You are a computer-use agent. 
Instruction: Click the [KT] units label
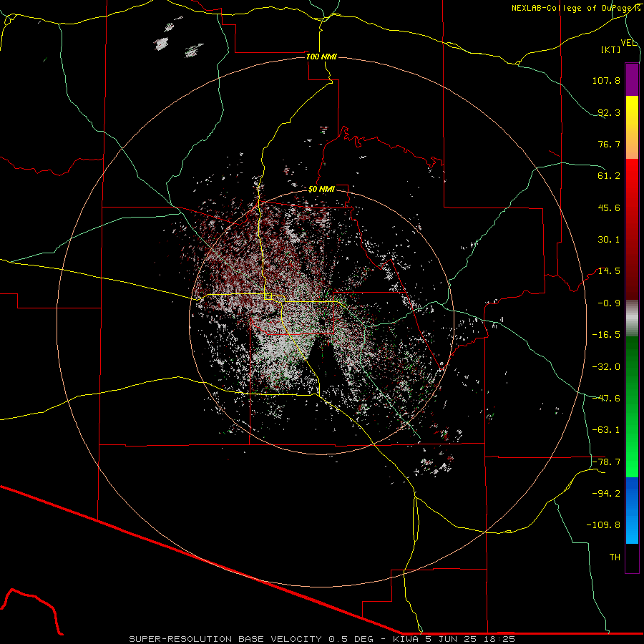[611, 49]
